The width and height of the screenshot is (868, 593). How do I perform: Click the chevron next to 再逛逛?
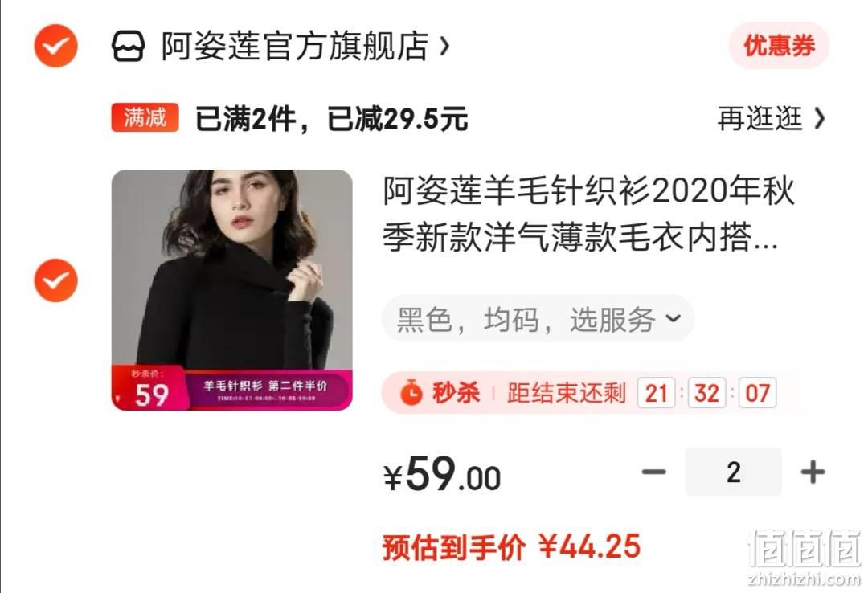(820, 118)
